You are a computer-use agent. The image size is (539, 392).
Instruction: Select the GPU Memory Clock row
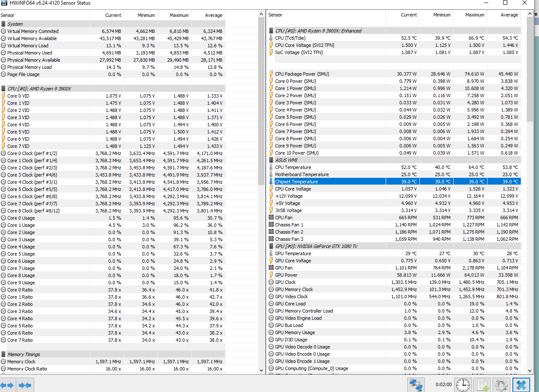coord(394,289)
